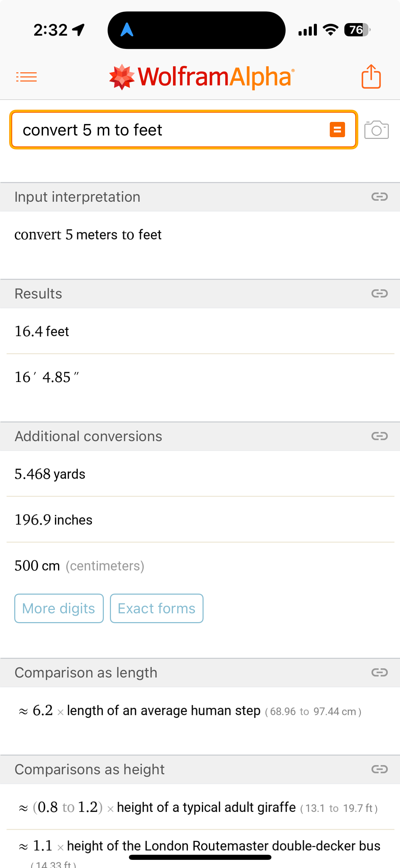Image resolution: width=400 pixels, height=868 pixels.
Task: Tap the average human step comparison
Action: (x=190, y=710)
